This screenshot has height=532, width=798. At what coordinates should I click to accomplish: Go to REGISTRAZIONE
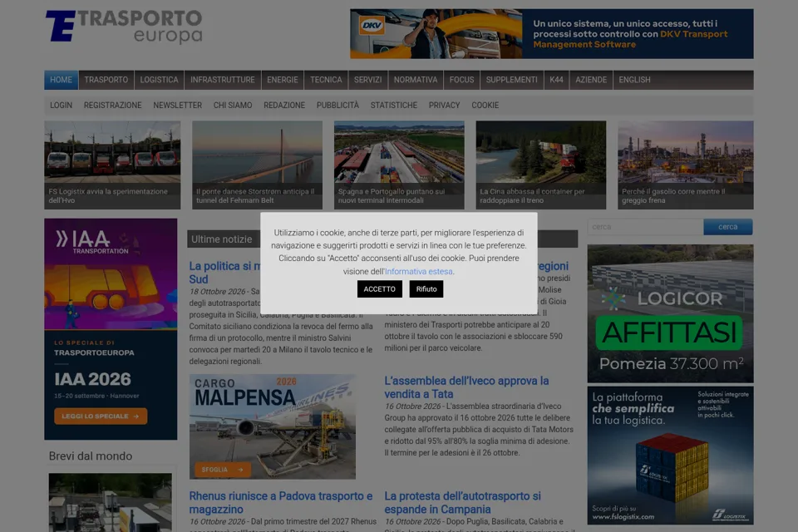click(112, 106)
